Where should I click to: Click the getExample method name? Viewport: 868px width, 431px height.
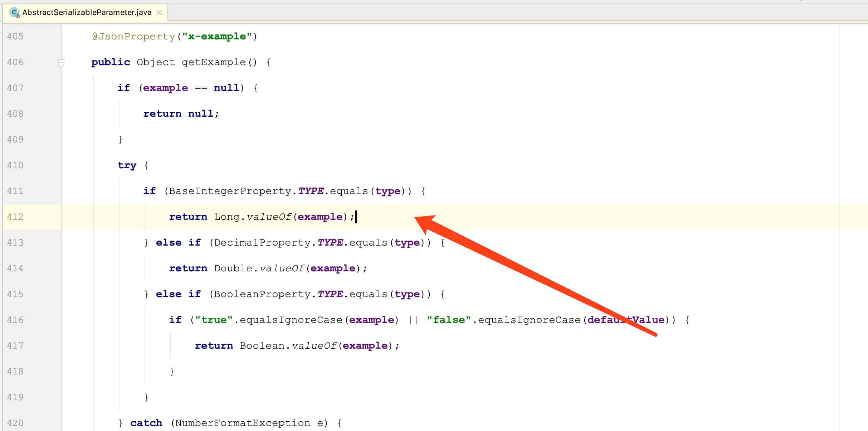tap(214, 62)
